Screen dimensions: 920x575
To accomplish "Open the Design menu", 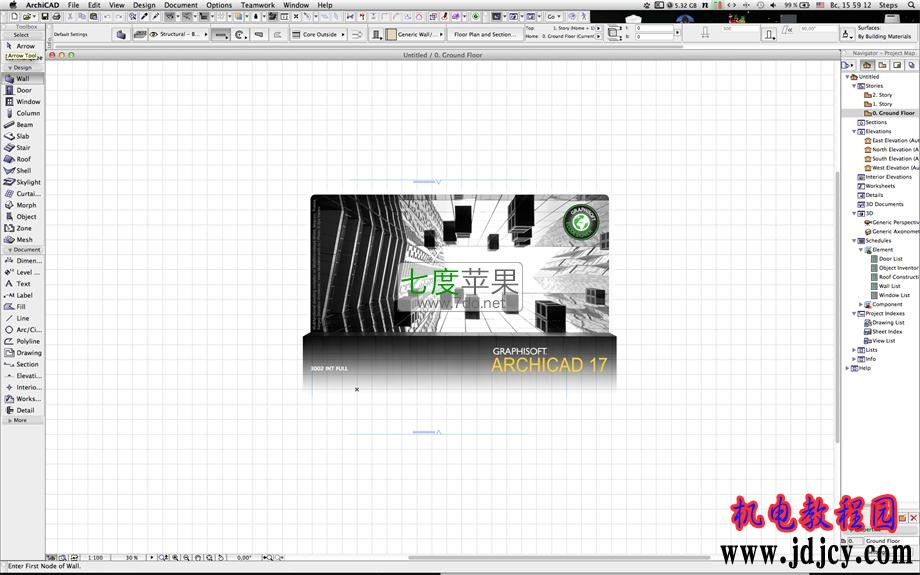I will click(x=144, y=5).
